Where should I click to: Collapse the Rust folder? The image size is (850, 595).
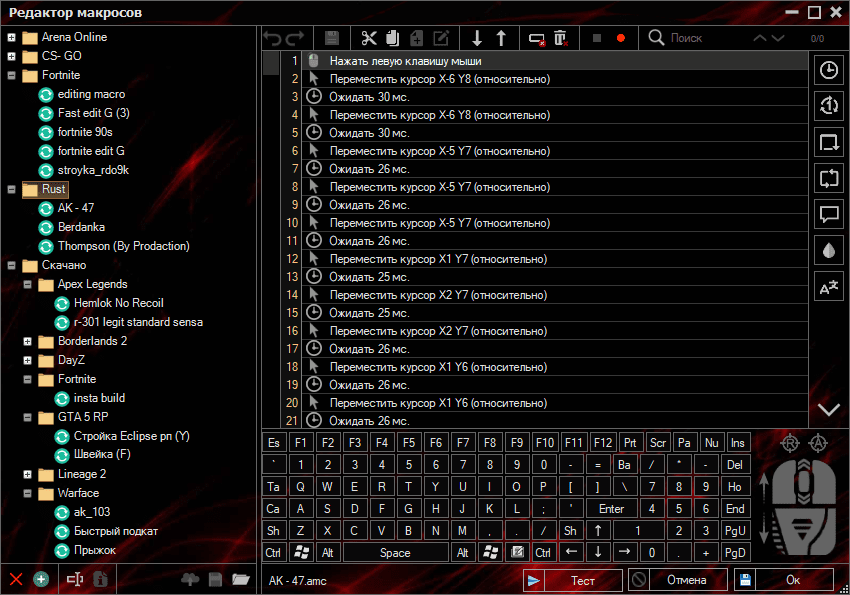tap(11, 189)
